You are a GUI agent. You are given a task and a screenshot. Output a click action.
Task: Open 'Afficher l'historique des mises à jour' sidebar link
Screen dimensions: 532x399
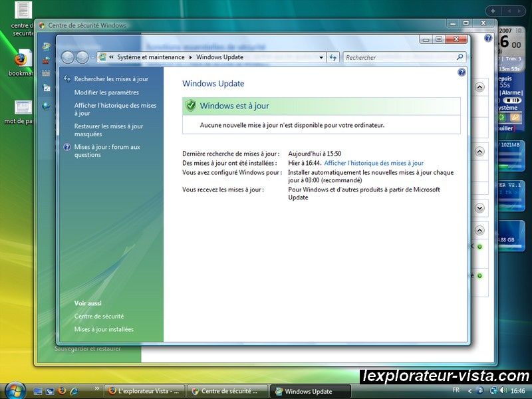tap(115, 109)
